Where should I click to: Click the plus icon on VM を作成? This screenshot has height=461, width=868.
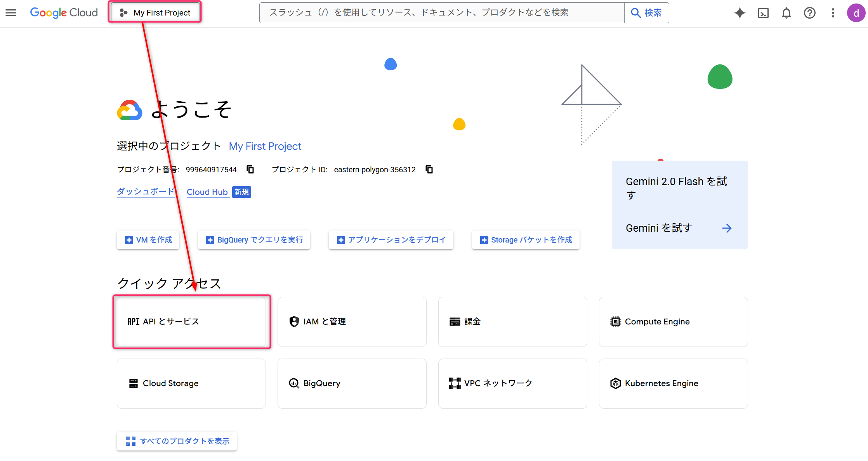point(129,240)
